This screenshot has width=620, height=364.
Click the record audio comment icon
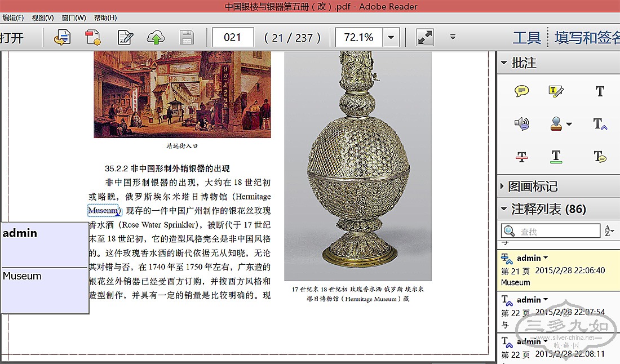522,124
